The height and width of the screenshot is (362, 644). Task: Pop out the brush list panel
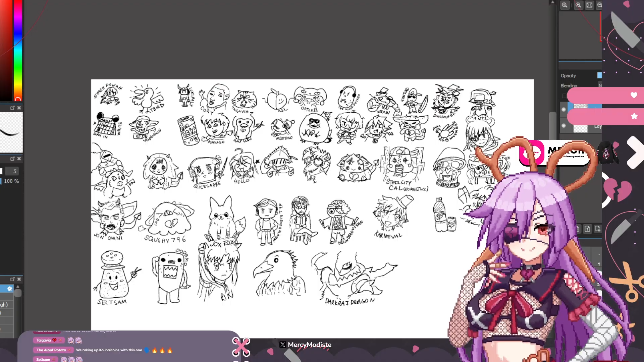[12, 279]
